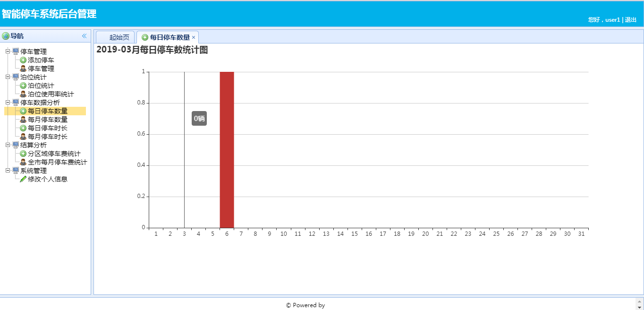Click footer scrollbar up arrow
This screenshot has width=644, height=310.
640,301
